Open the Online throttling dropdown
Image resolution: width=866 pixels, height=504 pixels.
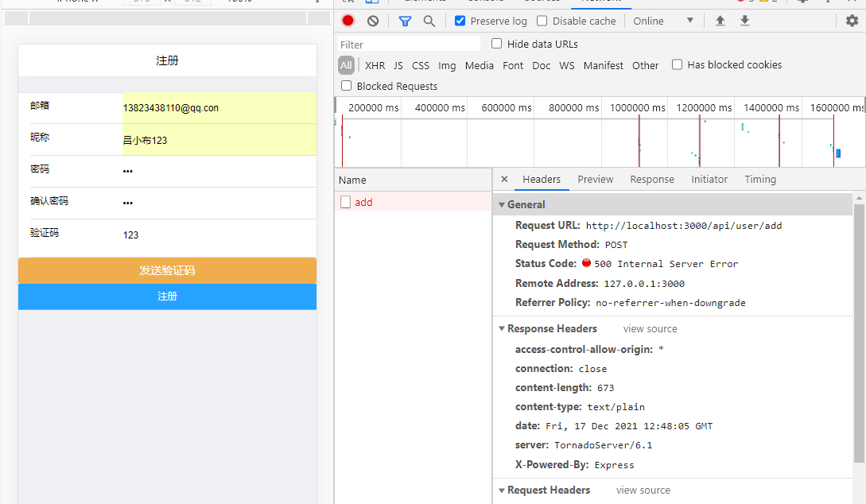(663, 21)
